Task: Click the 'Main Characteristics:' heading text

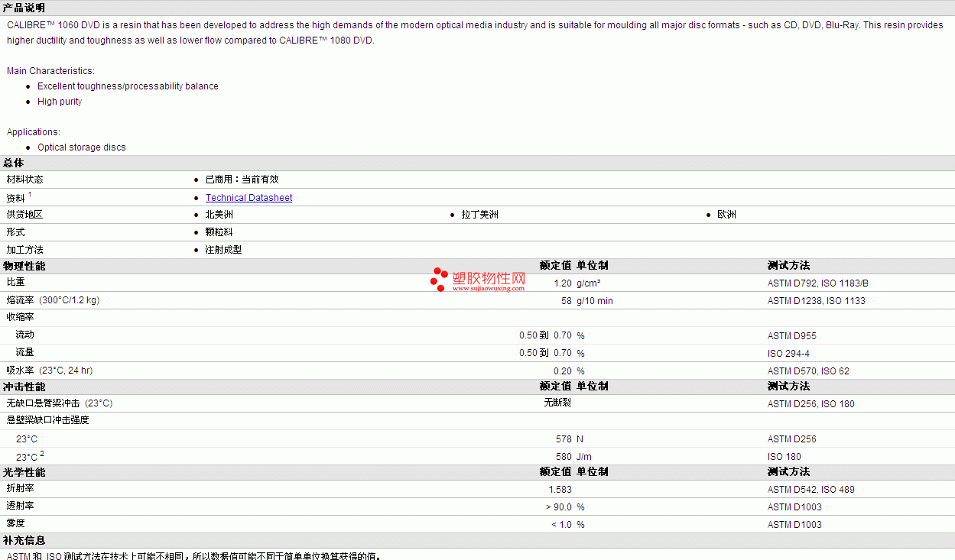Action: (50, 71)
